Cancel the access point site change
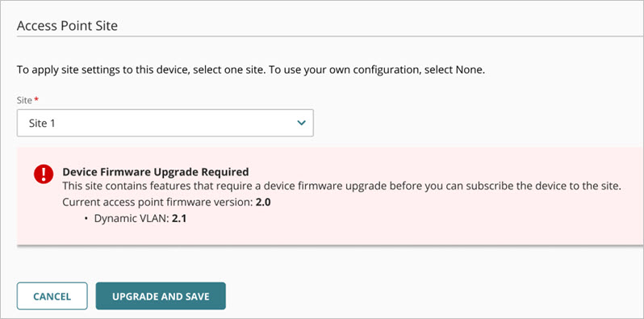This screenshot has height=319, width=644. 52,296
